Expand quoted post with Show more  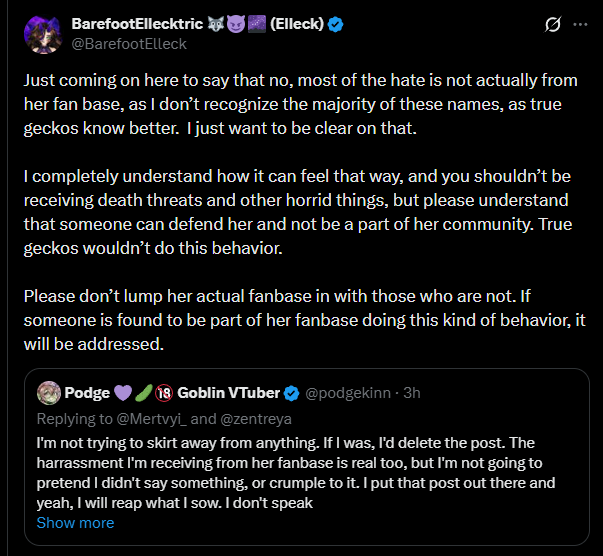coord(75,522)
